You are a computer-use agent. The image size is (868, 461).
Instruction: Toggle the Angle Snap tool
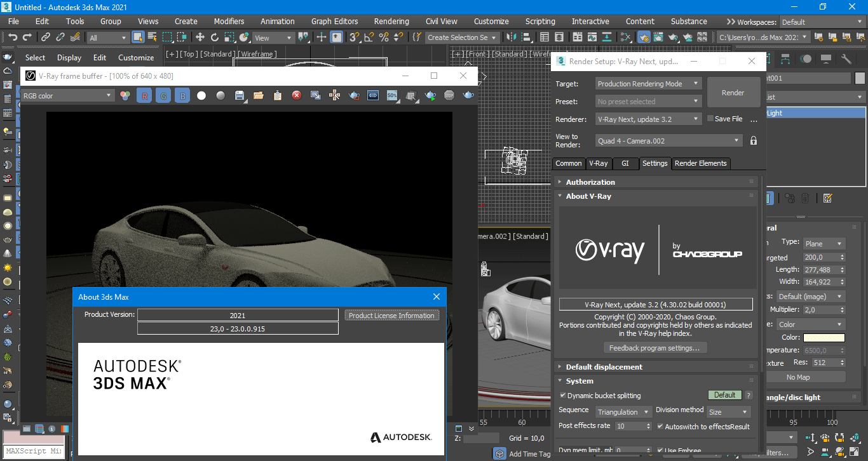[369, 37]
